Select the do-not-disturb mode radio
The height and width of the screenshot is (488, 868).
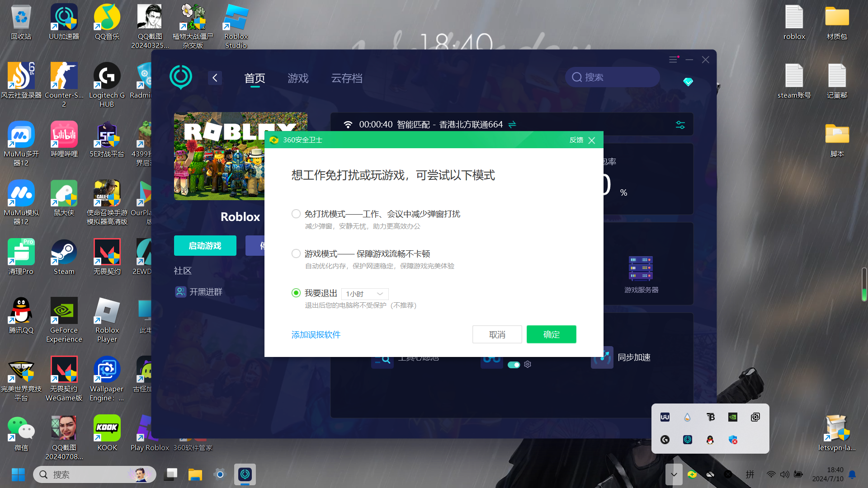point(296,214)
